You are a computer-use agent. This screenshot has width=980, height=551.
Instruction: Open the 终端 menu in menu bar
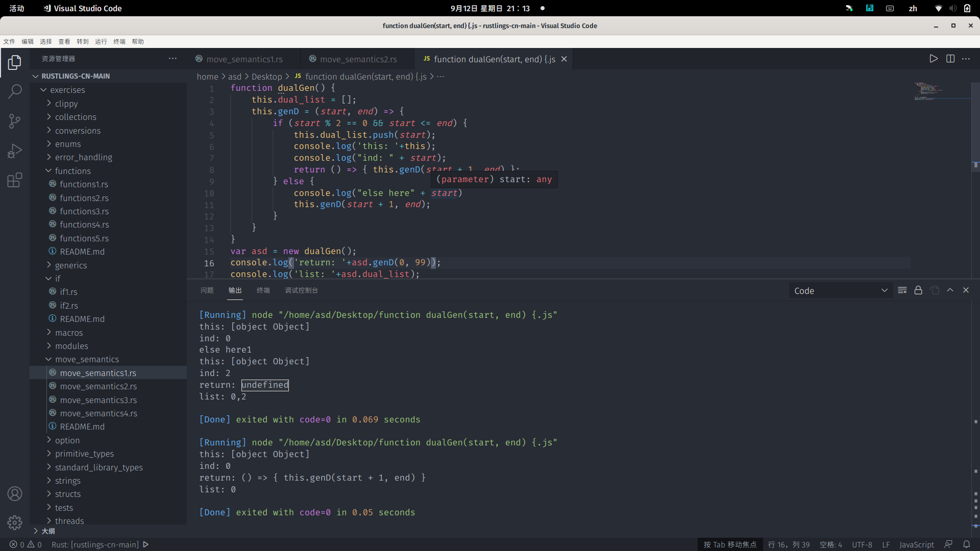click(119, 41)
